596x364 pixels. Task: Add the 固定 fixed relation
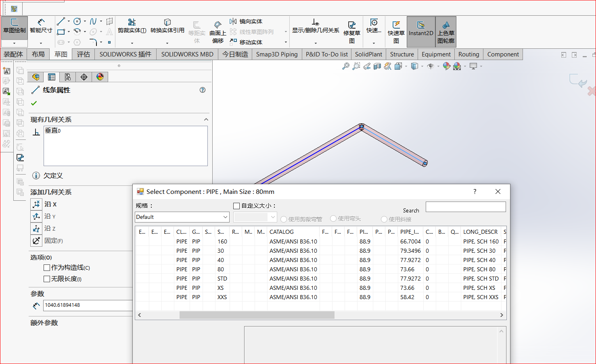coord(36,241)
